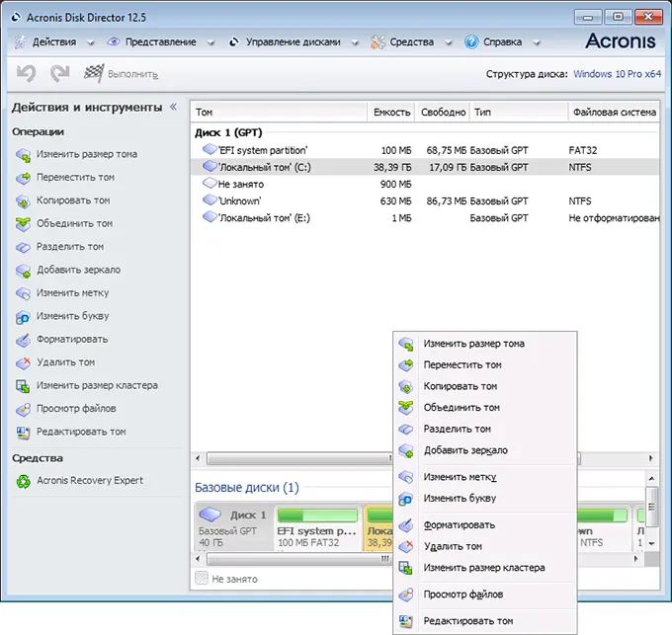The height and width of the screenshot is (635, 672).
Task: Click the Undo arrow icon in toolbar
Action: coord(26,74)
